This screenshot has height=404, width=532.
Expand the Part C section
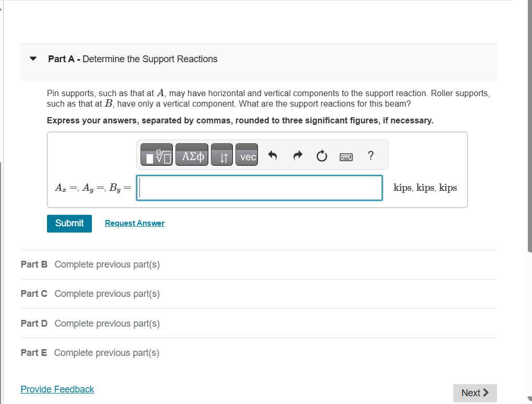pyautogui.click(x=34, y=294)
